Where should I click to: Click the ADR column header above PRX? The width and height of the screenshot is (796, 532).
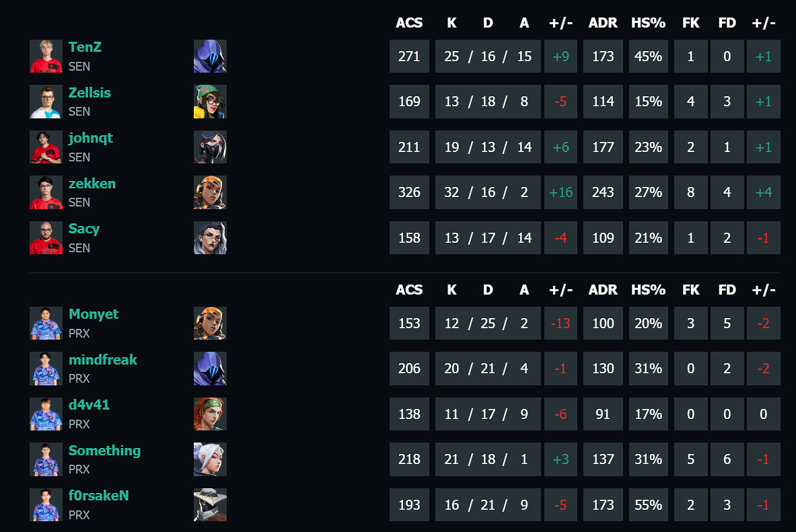[x=603, y=290]
